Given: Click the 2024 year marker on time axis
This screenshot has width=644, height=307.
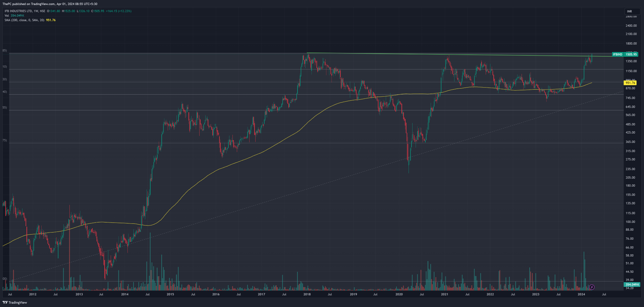Looking at the screenshot, I should [x=581, y=294].
